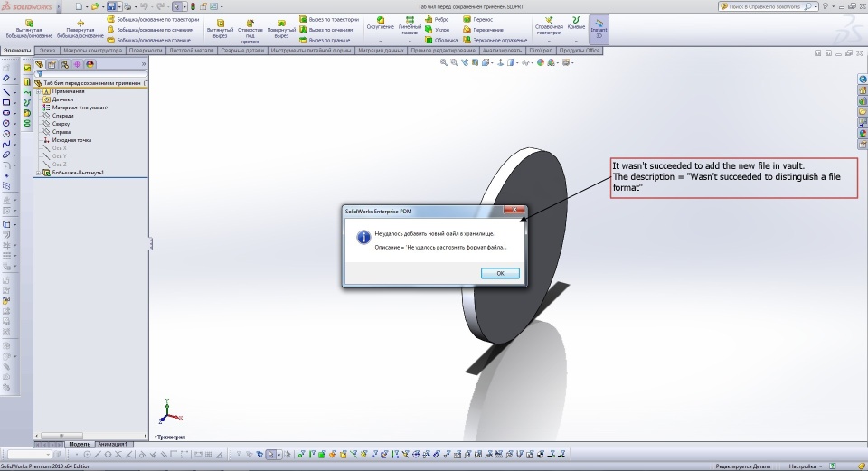Click the Перенос tool
The width and height of the screenshot is (868, 471).
point(477,19)
